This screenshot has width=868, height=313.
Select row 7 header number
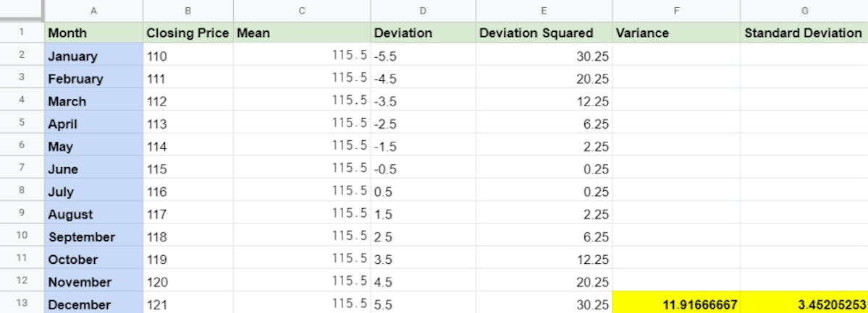(22, 168)
